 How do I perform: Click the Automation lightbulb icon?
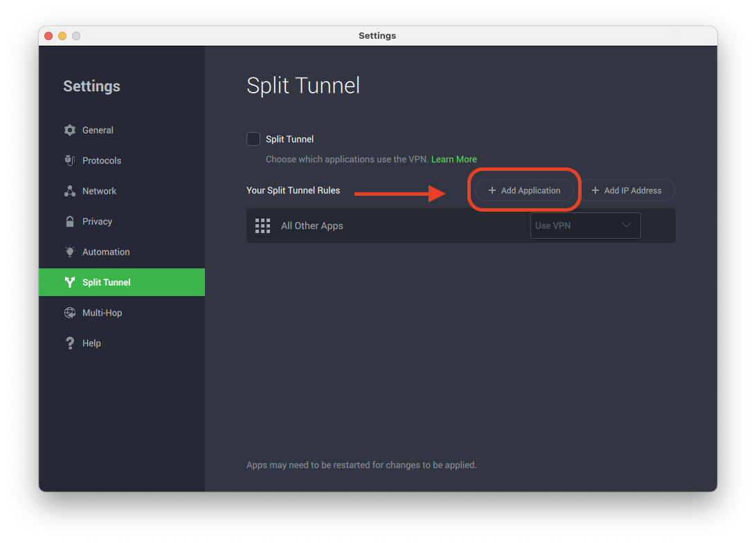pyautogui.click(x=70, y=252)
